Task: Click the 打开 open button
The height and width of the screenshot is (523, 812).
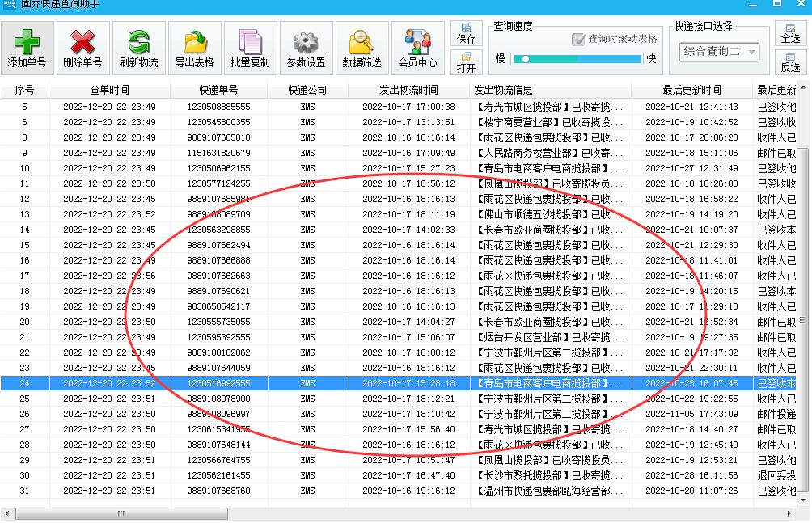Action: coord(466,63)
